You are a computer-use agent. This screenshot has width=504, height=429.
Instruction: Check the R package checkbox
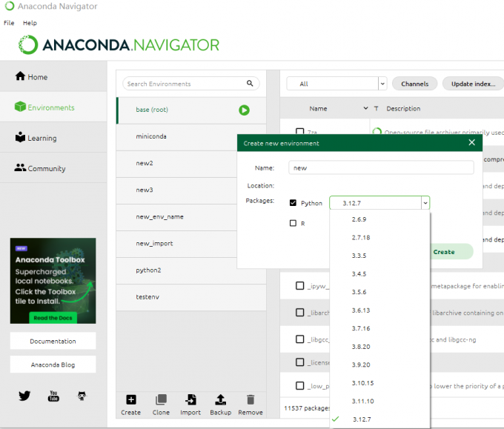(293, 223)
